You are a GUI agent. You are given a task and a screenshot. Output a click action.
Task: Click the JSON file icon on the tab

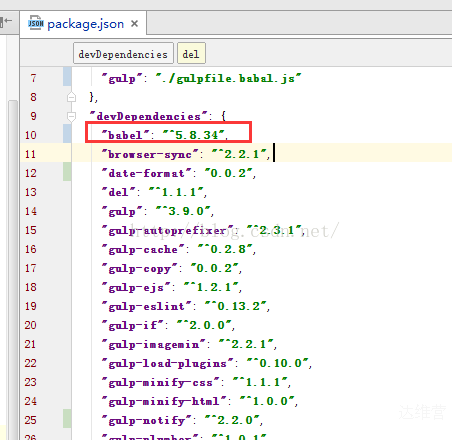[36, 23]
